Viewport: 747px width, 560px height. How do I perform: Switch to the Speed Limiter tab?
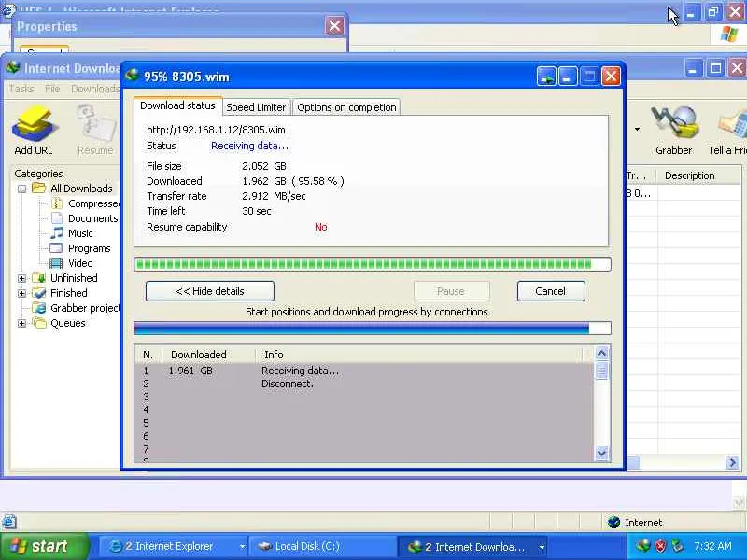256,107
